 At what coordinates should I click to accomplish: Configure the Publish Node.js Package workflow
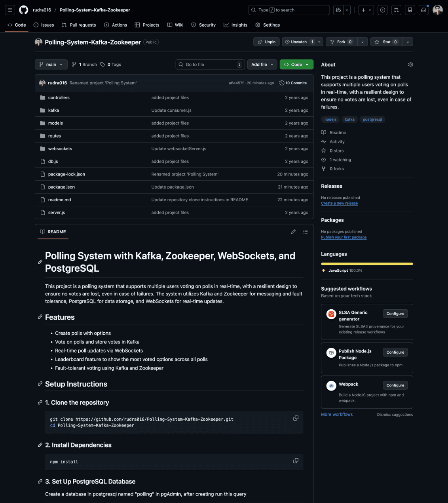395,352
